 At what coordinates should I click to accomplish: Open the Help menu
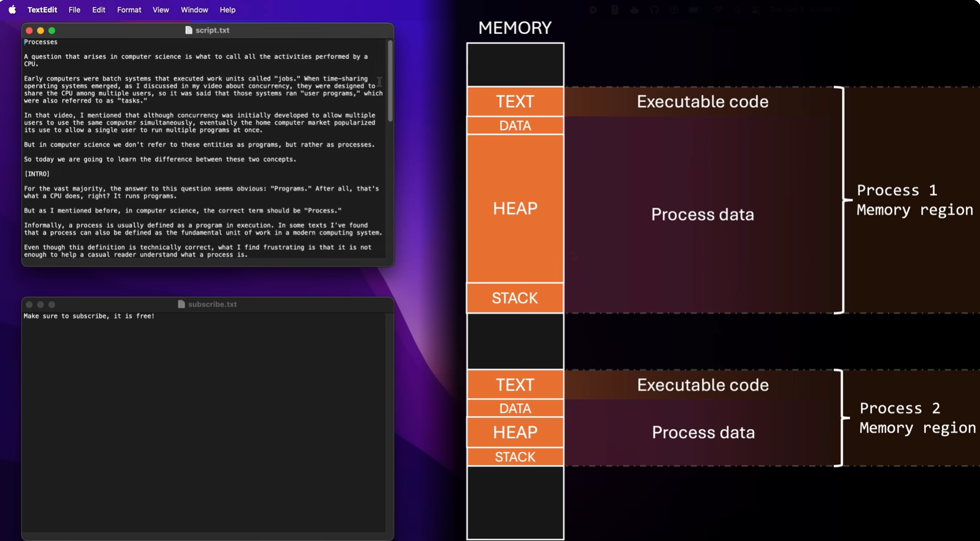coord(228,10)
